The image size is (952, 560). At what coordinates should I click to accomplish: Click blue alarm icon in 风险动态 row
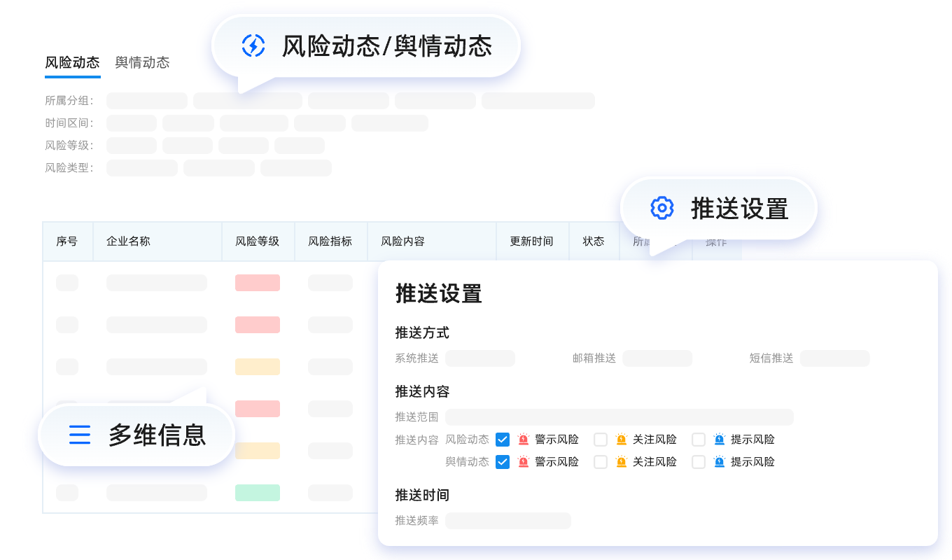(720, 440)
